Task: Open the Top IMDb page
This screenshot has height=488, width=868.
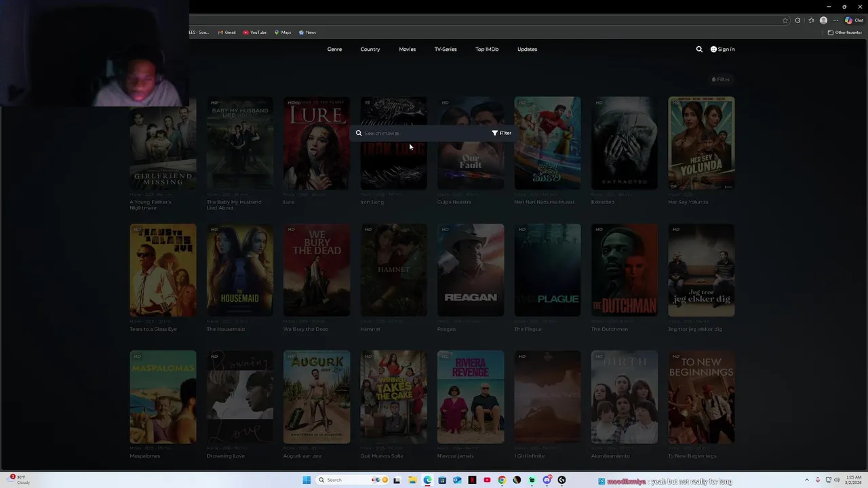Action: pyautogui.click(x=487, y=49)
